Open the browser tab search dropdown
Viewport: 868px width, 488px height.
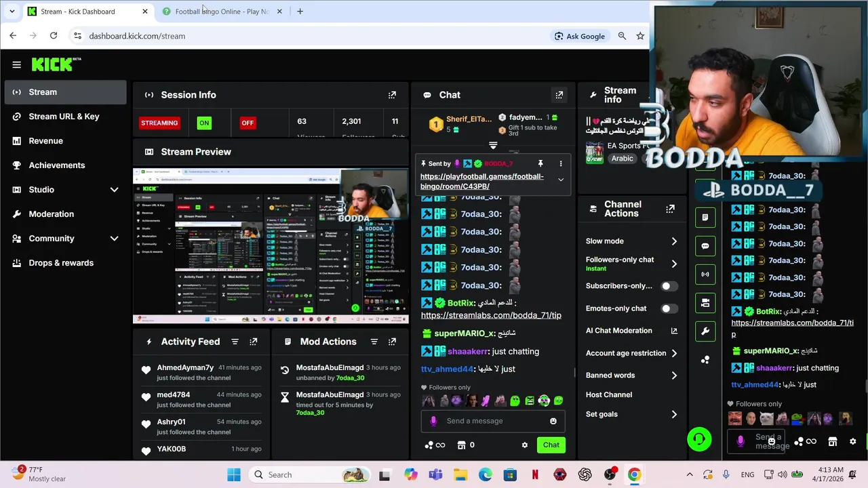[12, 12]
